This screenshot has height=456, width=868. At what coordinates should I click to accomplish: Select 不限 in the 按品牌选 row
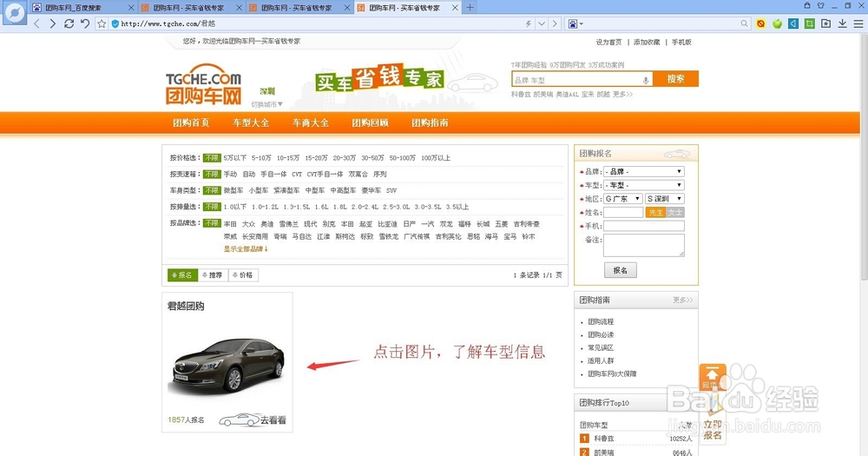(x=212, y=222)
